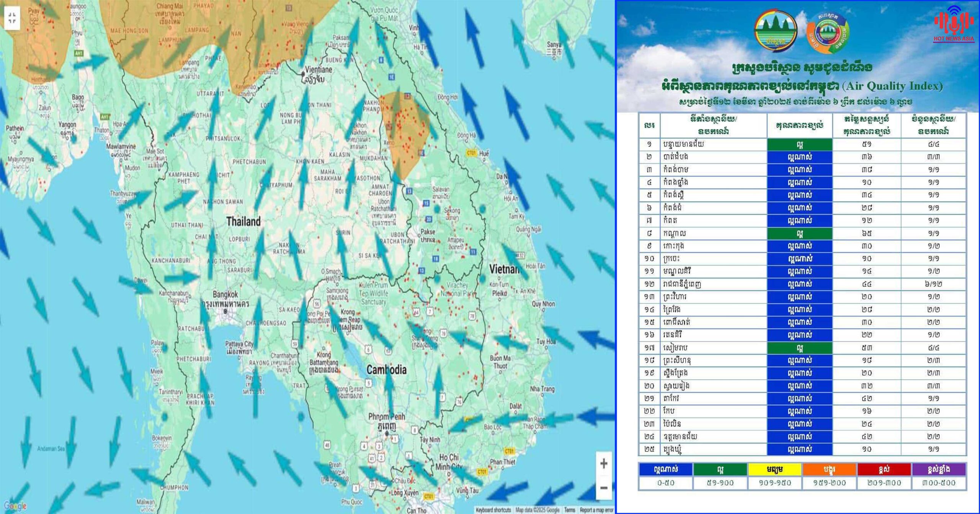Select the blue 0-50 legend swatch

pyautogui.click(x=665, y=469)
